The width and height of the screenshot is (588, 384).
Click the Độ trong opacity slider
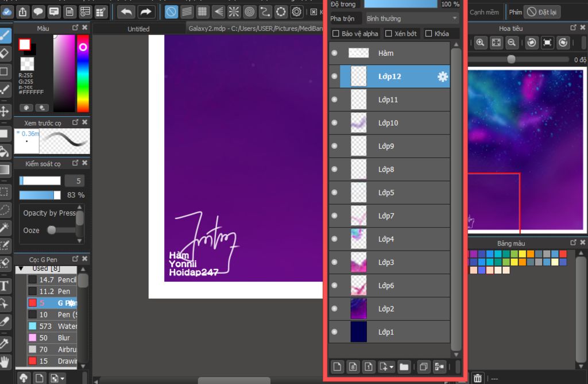point(400,4)
